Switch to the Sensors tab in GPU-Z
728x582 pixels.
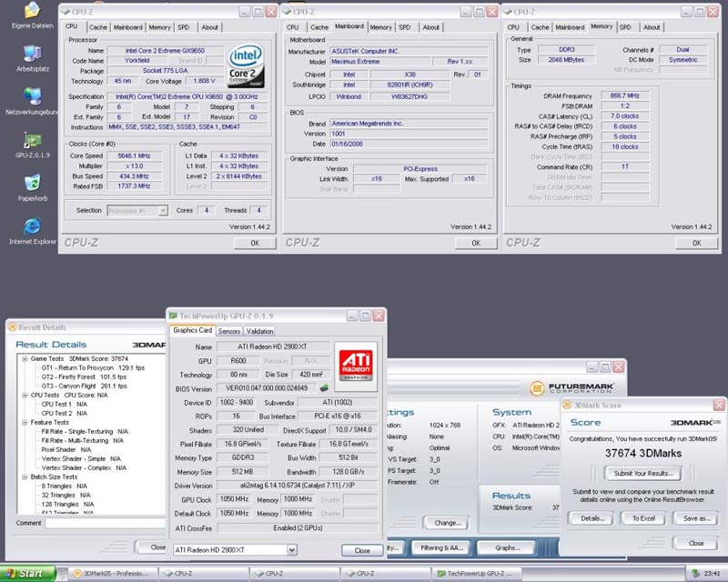click(229, 331)
